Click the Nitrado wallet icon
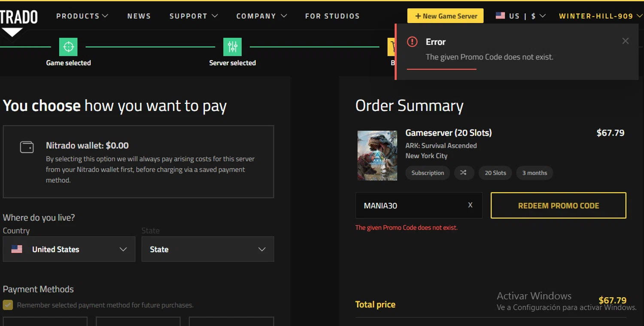The height and width of the screenshot is (326, 644). tap(27, 147)
